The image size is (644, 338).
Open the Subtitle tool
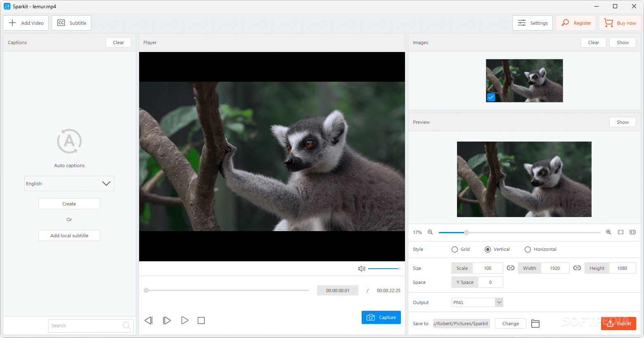[71, 23]
